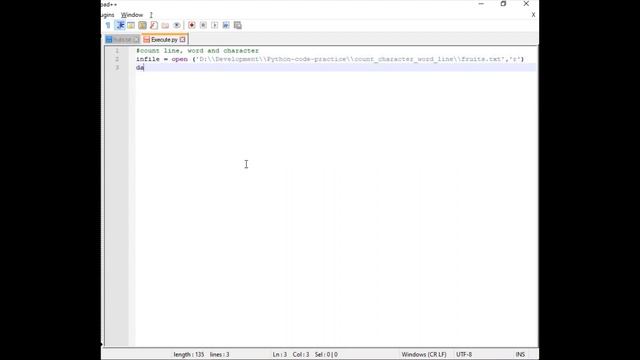
Task: Click the empty editor area below the code
Action: tap(336, 208)
